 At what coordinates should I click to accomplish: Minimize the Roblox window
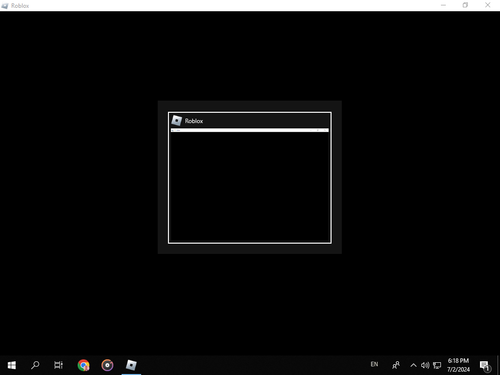coord(443,5)
